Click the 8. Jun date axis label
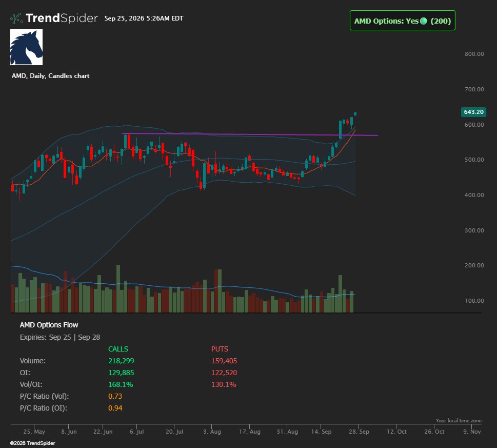This screenshot has height=448, width=497. (x=69, y=432)
